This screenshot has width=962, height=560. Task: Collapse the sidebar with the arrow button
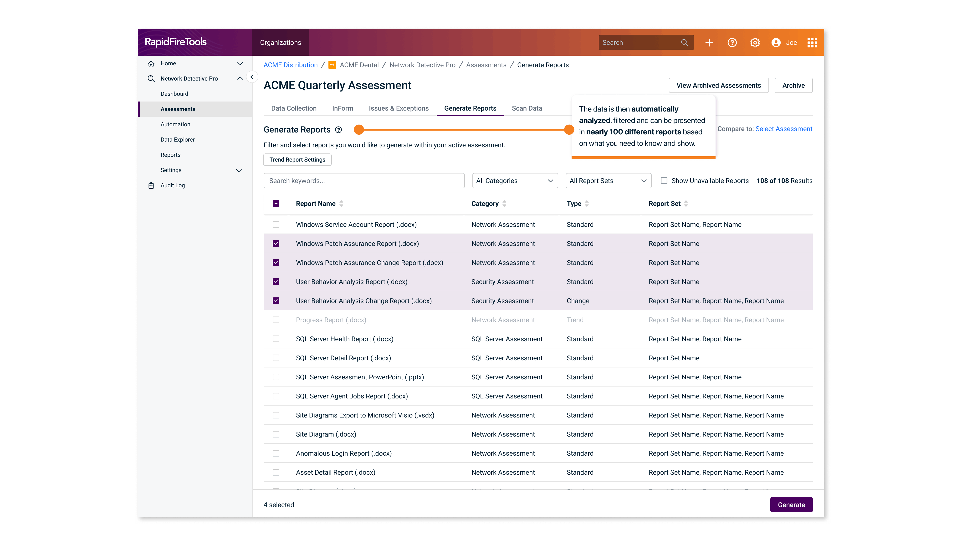pos(252,77)
